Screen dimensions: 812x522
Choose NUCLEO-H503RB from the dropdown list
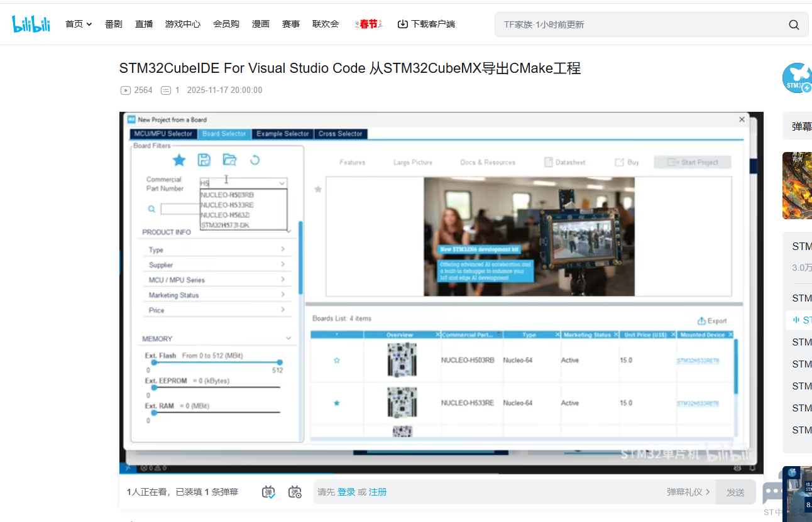243,195
